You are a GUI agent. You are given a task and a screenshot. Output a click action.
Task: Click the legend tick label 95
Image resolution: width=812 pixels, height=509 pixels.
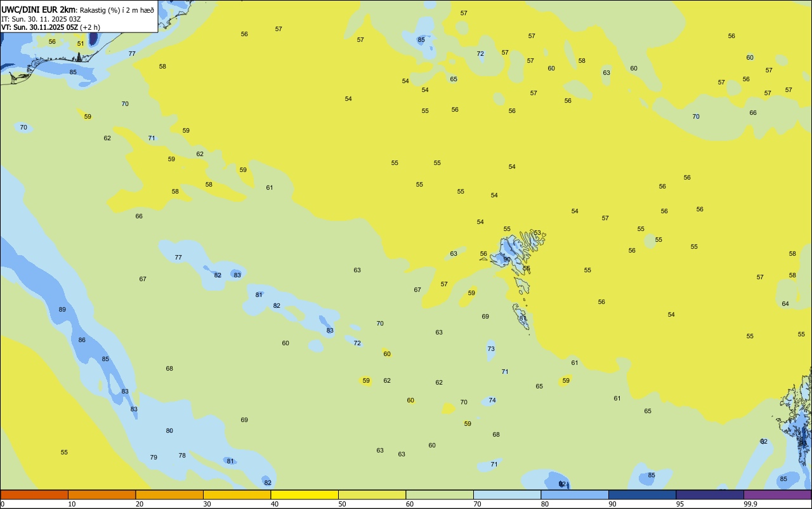[680, 504]
